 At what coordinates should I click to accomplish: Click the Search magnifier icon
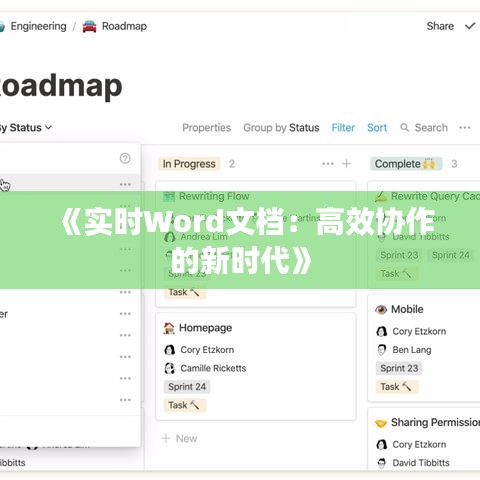coord(404,128)
